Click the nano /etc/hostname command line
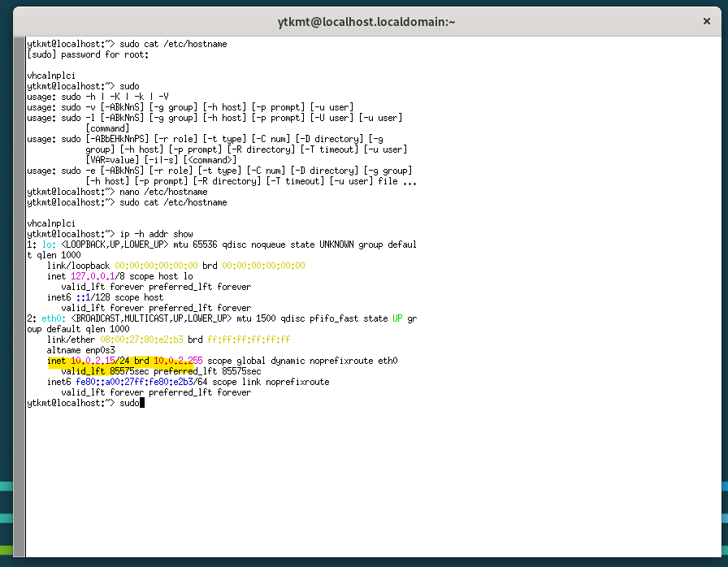 click(x=167, y=192)
